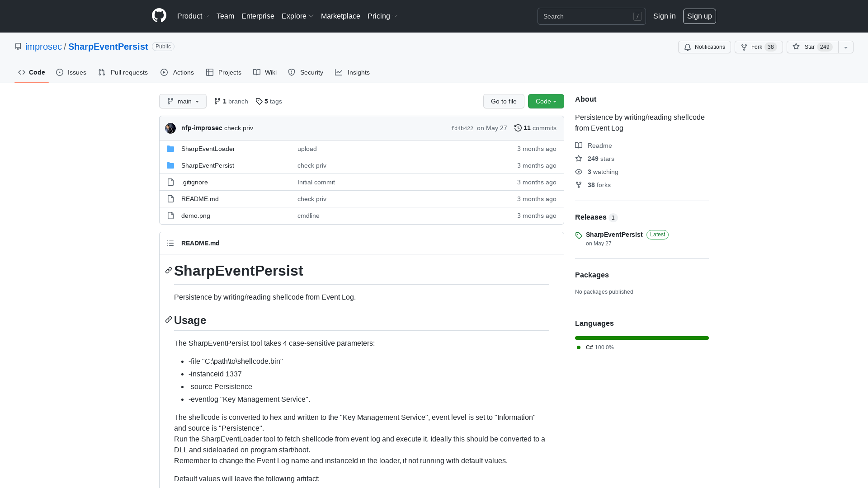View the 3 watching link
The image size is (868, 488).
pos(597,172)
